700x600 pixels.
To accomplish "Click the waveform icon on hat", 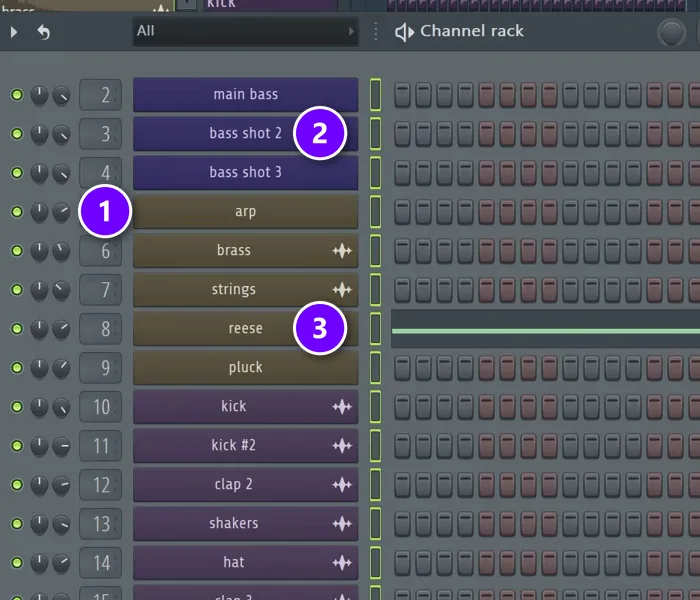I will [342, 562].
